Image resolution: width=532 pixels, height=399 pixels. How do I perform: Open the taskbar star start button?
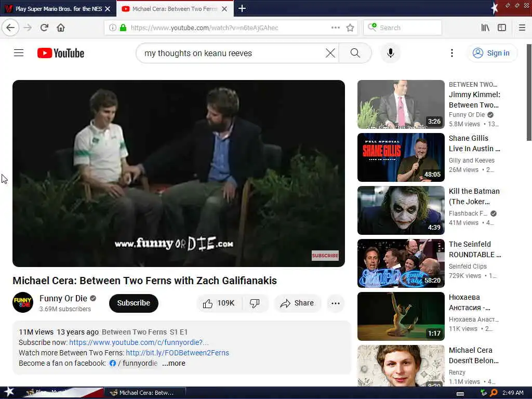click(9, 392)
